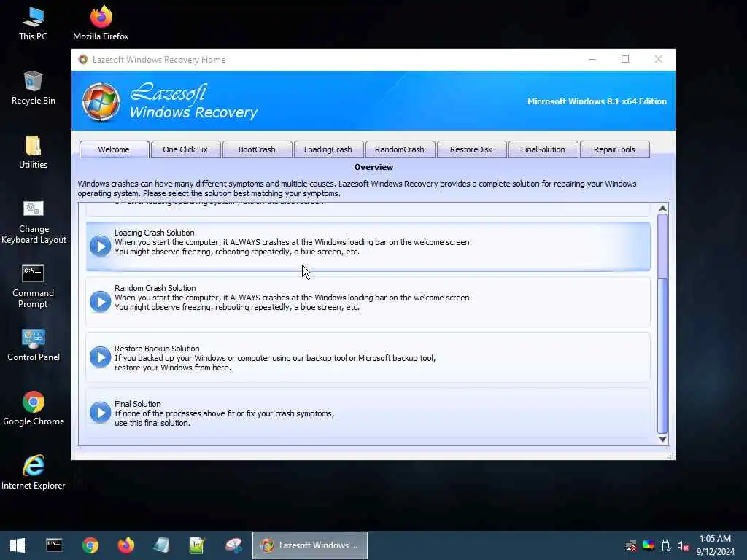Click the title bar application icon
This screenshot has width=747, height=560.
pyautogui.click(x=83, y=60)
